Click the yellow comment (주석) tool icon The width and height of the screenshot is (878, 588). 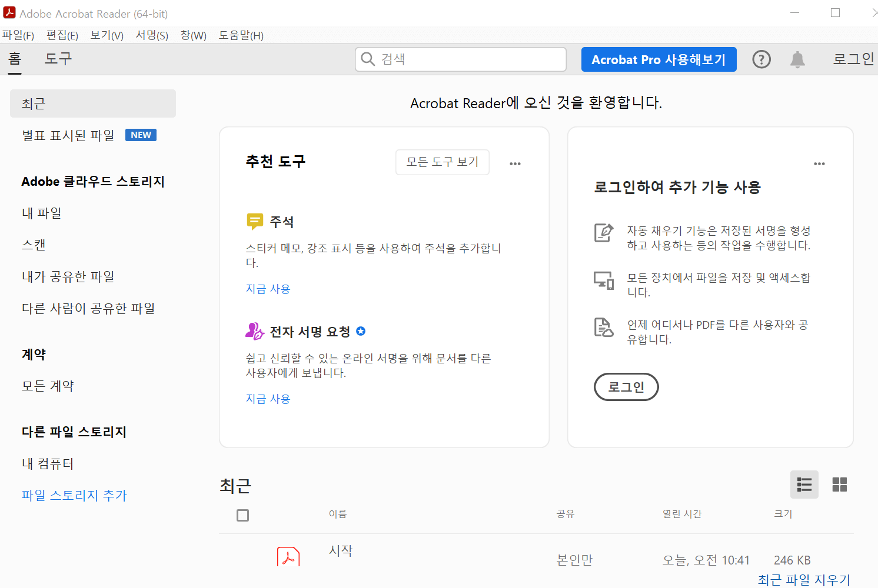255,222
